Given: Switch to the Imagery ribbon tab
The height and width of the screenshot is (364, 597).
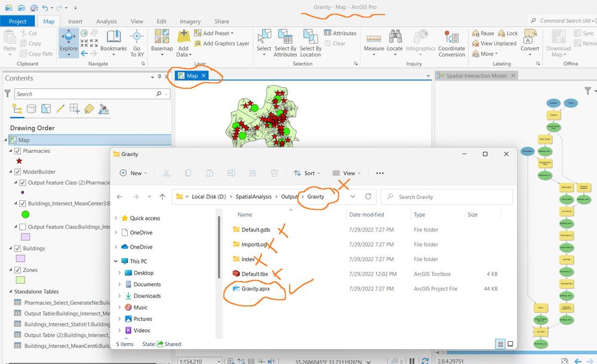Looking at the screenshot, I should 190,22.
